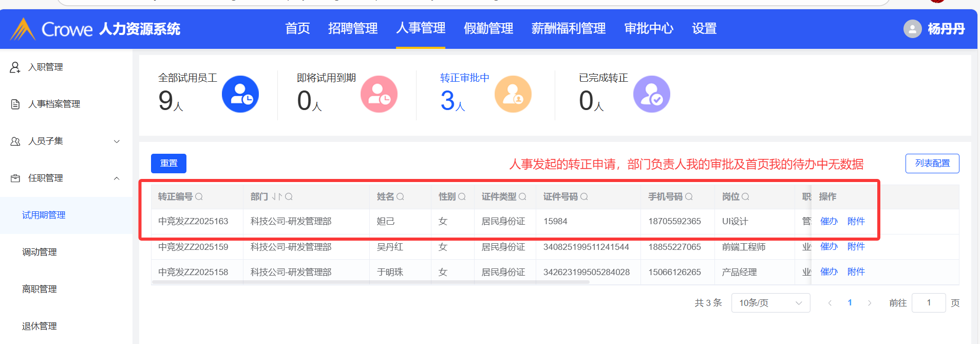980x344 pixels.
Task: Click 催办 for 于明珠 row
Action: pyautogui.click(x=829, y=272)
